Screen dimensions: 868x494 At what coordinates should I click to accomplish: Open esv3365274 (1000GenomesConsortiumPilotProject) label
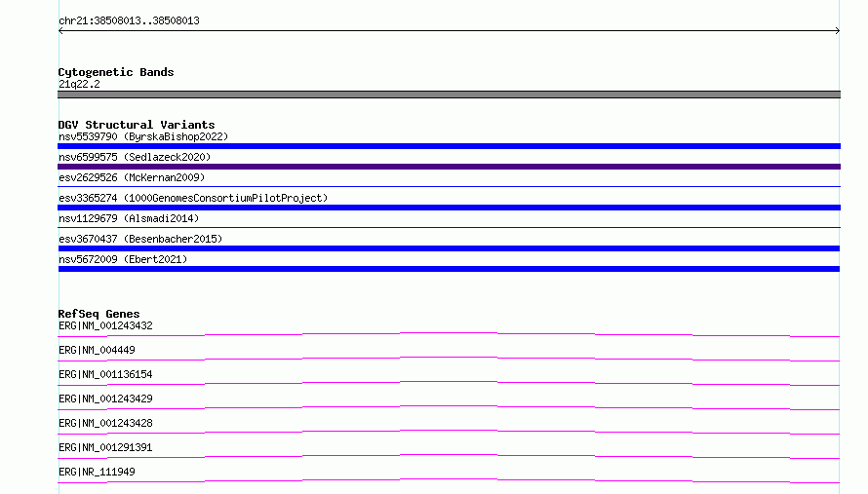[193, 198]
